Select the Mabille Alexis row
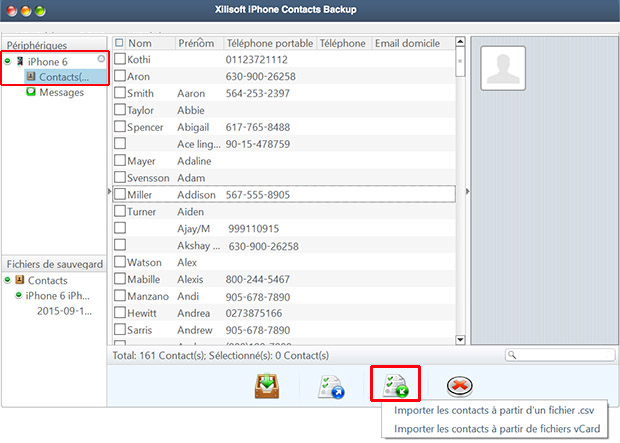Image resolution: width=620 pixels, height=443 pixels. [x=284, y=279]
